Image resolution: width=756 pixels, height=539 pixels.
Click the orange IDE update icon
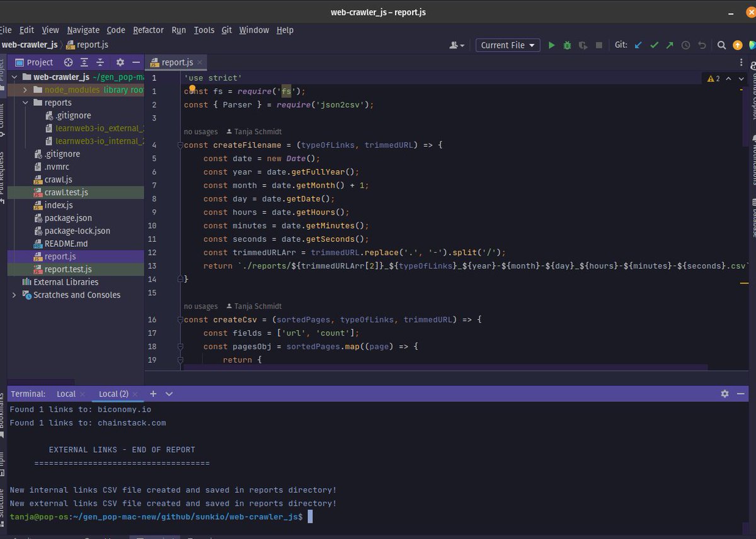point(738,45)
